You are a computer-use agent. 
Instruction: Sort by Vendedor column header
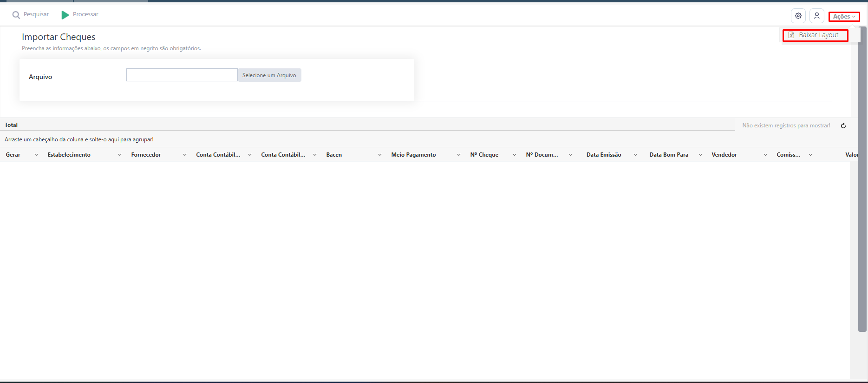(724, 155)
